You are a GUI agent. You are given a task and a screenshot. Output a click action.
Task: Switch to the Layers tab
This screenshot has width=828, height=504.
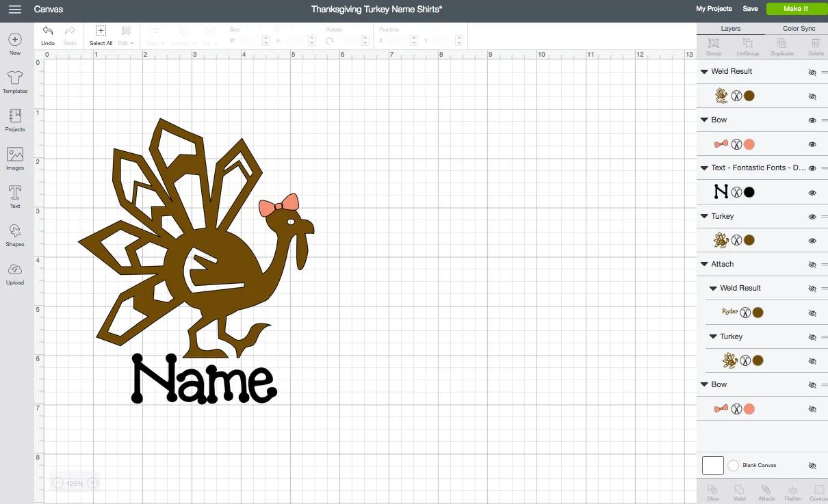point(730,29)
